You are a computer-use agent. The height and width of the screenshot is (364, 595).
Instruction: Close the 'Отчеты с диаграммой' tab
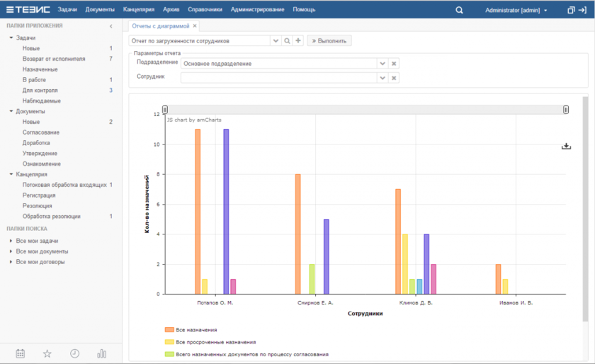click(195, 25)
